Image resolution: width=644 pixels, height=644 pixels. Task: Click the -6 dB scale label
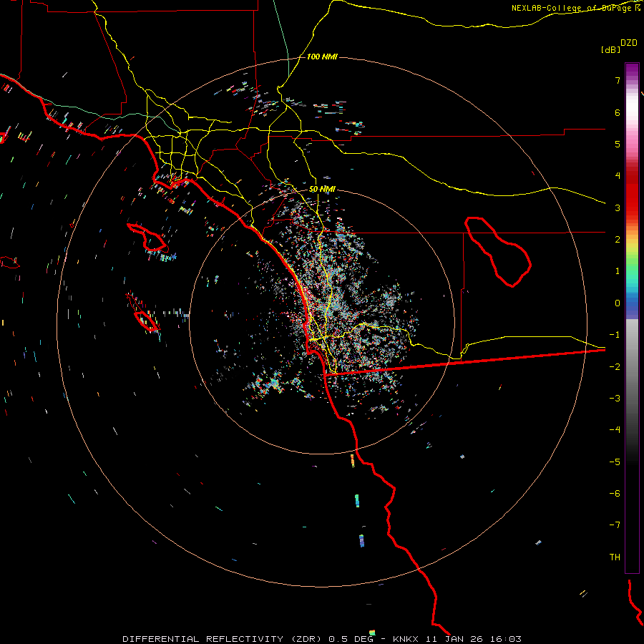coord(615,494)
